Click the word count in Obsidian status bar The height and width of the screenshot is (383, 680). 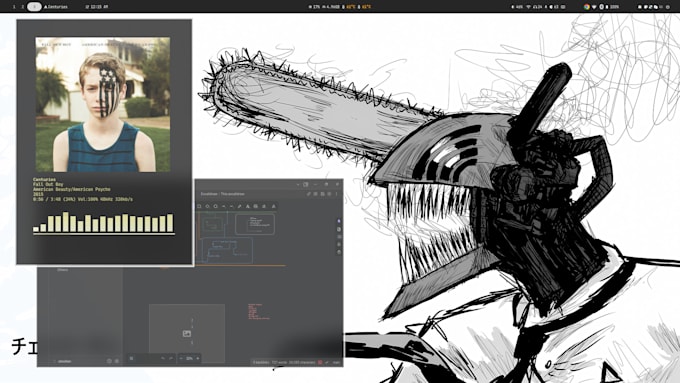tap(279, 362)
